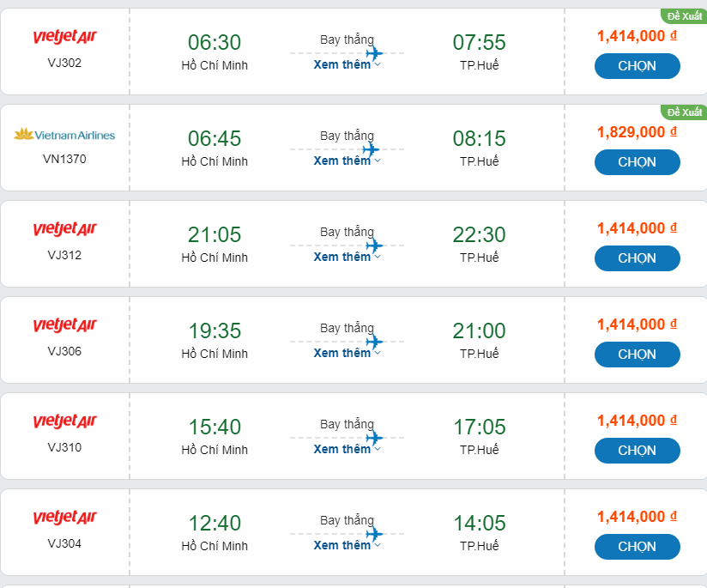Image resolution: width=707 pixels, height=588 pixels.
Task: Expand Xem thêm on the 12:40 flight
Action: coord(347,545)
